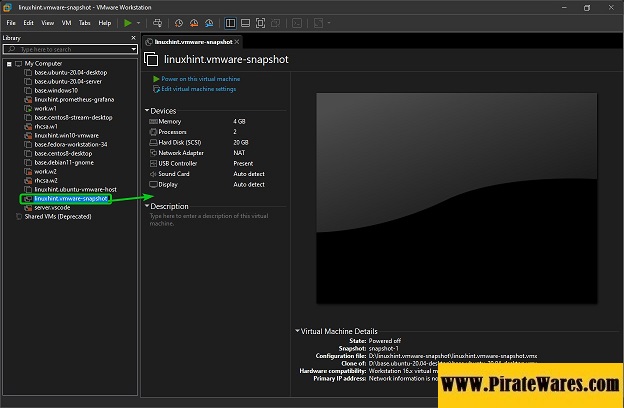Open the power options dropdown arrow

tap(139, 22)
